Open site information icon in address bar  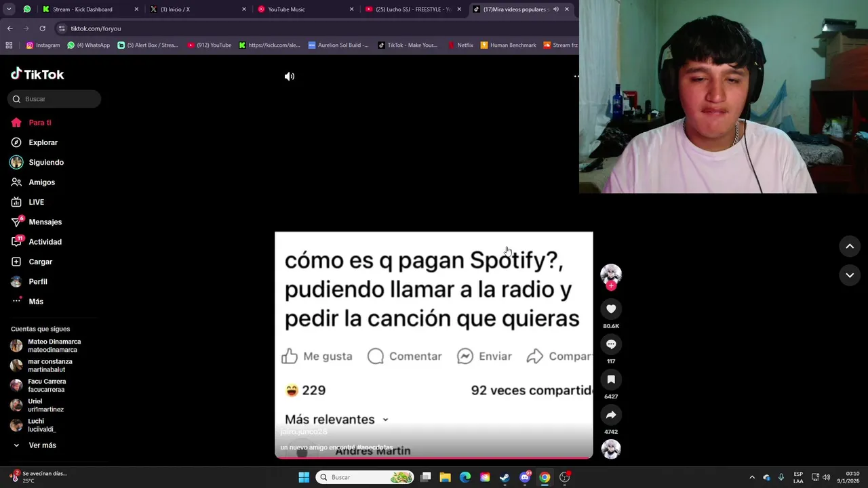62,28
